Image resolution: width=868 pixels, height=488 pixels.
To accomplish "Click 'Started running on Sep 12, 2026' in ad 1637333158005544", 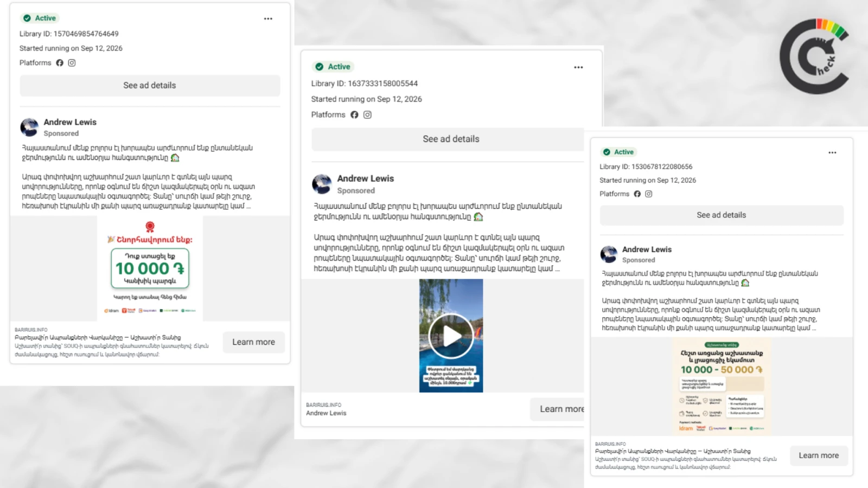I will coord(367,99).
